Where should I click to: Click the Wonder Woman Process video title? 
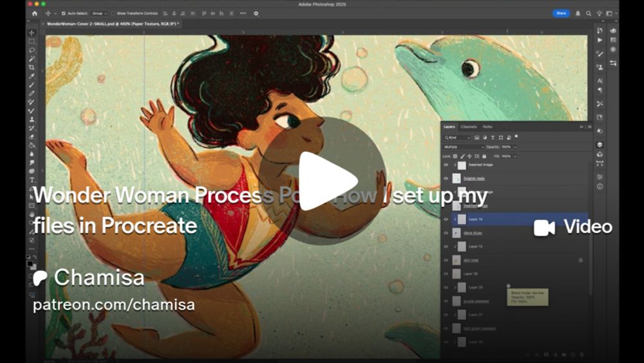pos(260,210)
